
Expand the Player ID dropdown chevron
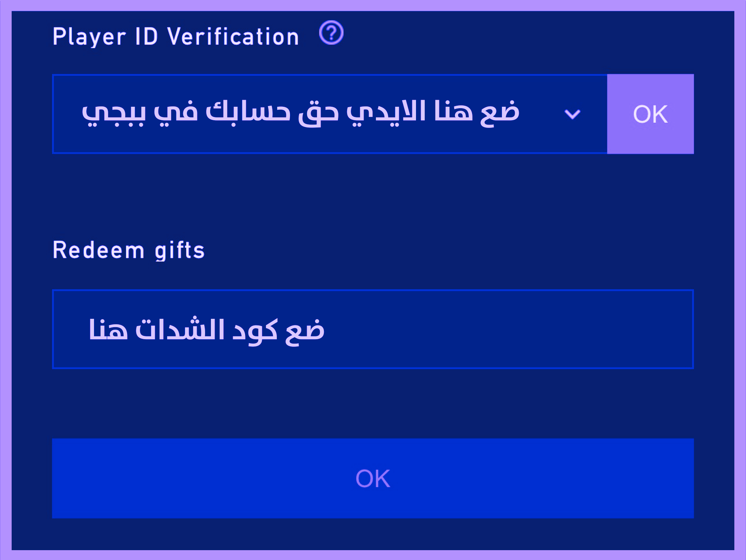[x=572, y=114]
